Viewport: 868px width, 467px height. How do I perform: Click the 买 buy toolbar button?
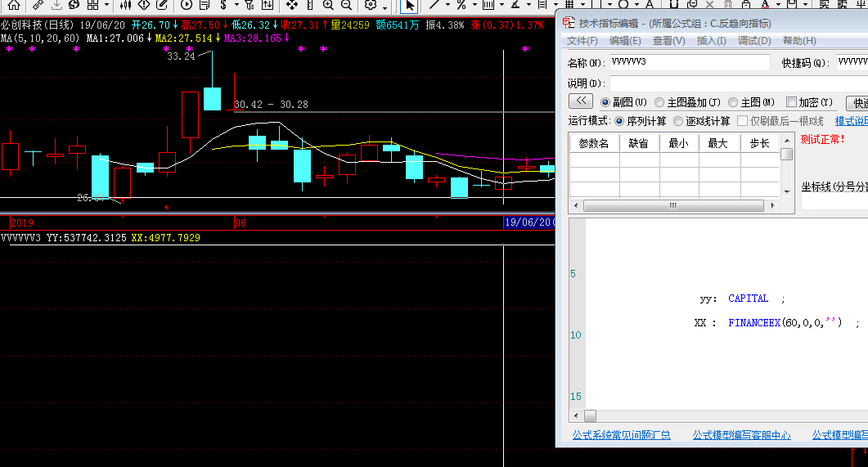coord(825,4)
